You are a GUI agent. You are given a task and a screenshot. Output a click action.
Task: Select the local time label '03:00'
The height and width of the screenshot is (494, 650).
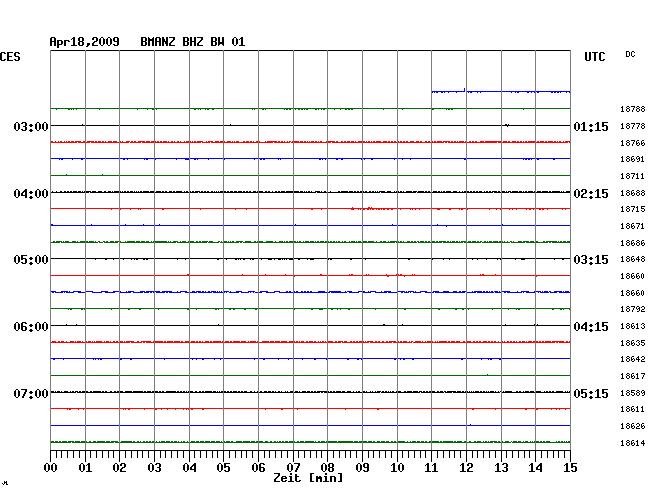tap(31, 126)
